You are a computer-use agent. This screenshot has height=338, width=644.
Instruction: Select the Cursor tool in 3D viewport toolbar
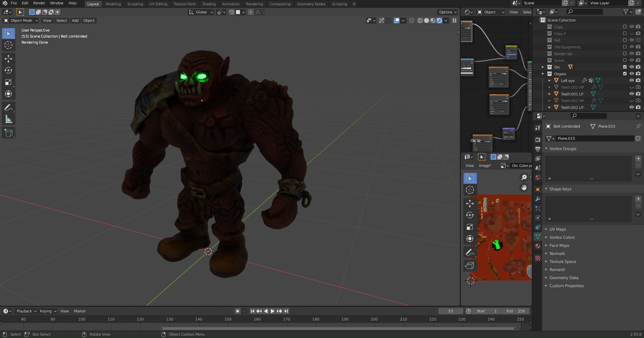pos(8,45)
